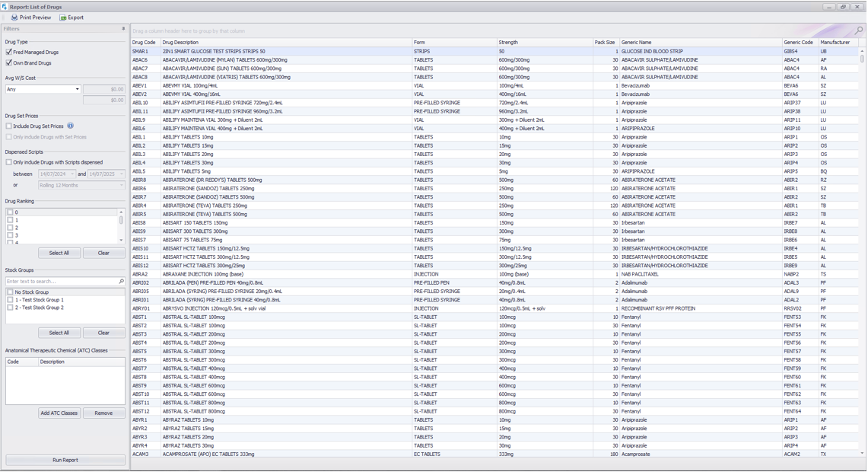The width and height of the screenshot is (868, 472).
Task: Select ABILIFY TABLETS 10mg row
Action: pos(495,137)
